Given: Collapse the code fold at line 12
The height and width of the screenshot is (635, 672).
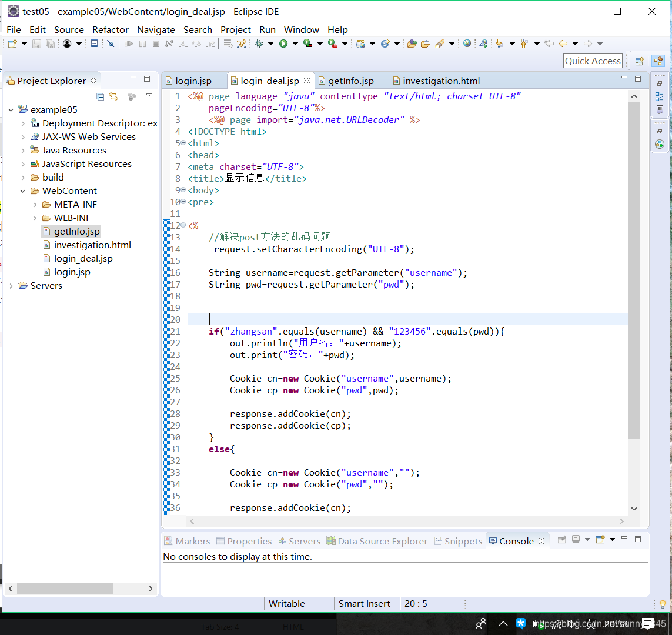Looking at the screenshot, I should (x=183, y=225).
